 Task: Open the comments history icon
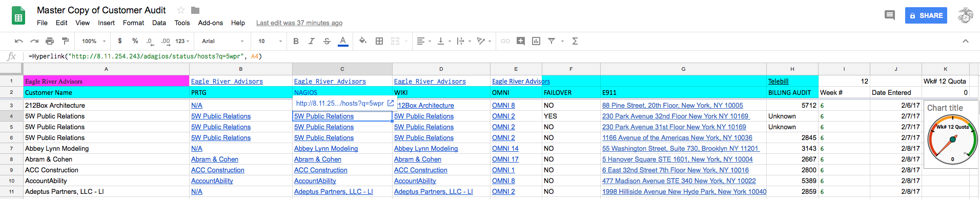point(890,15)
